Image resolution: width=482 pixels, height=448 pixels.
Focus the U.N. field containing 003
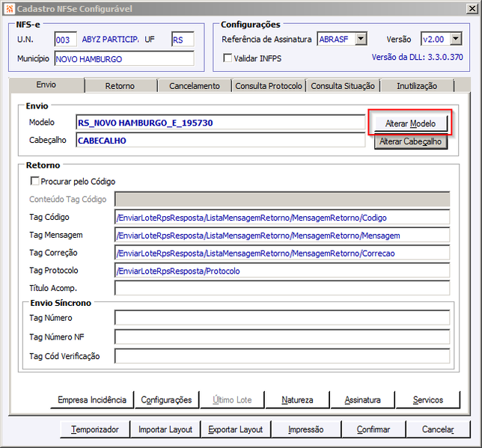(x=65, y=40)
